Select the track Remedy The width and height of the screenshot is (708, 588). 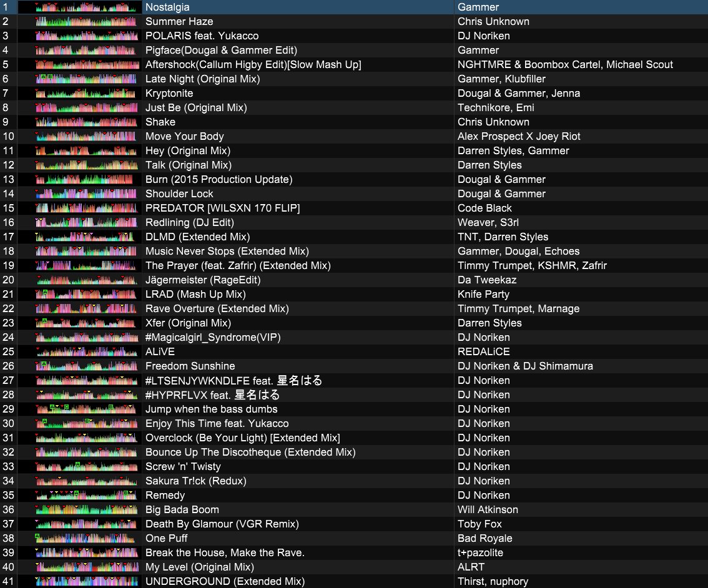pos(165,496)
